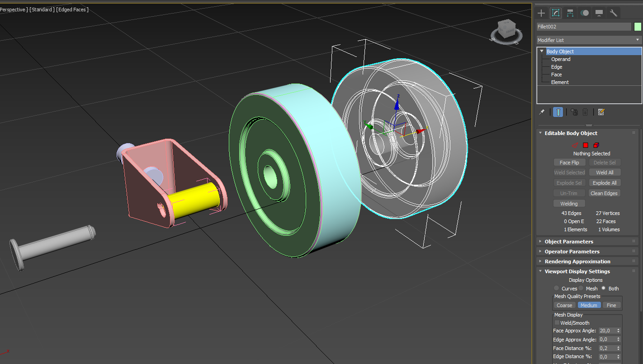Viewport: 643px width, 364px height.
Task: Collapse the Body Object stack entry
Action: [541, 51]
